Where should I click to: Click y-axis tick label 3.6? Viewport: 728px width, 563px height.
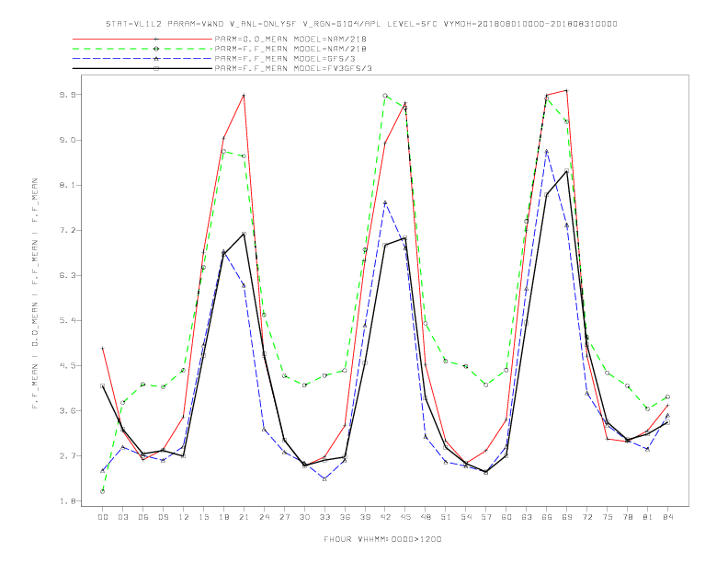[x=66, y=410]
